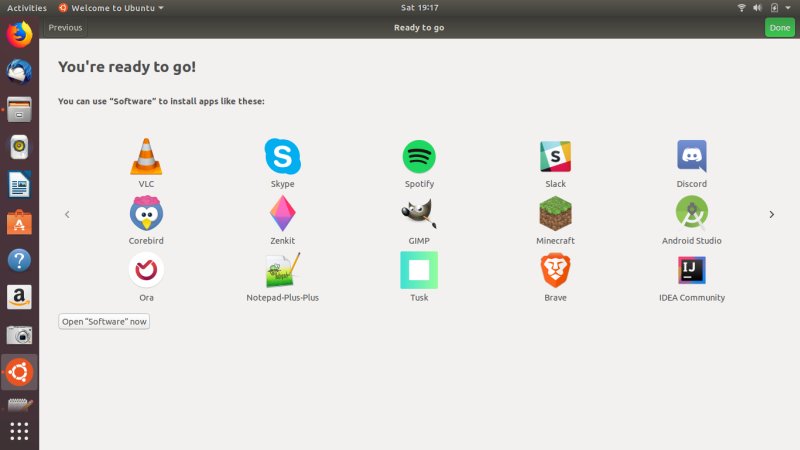Open LibreOffice Writer from the dock
Screen dimensions: 800x450
pos(19,184)
